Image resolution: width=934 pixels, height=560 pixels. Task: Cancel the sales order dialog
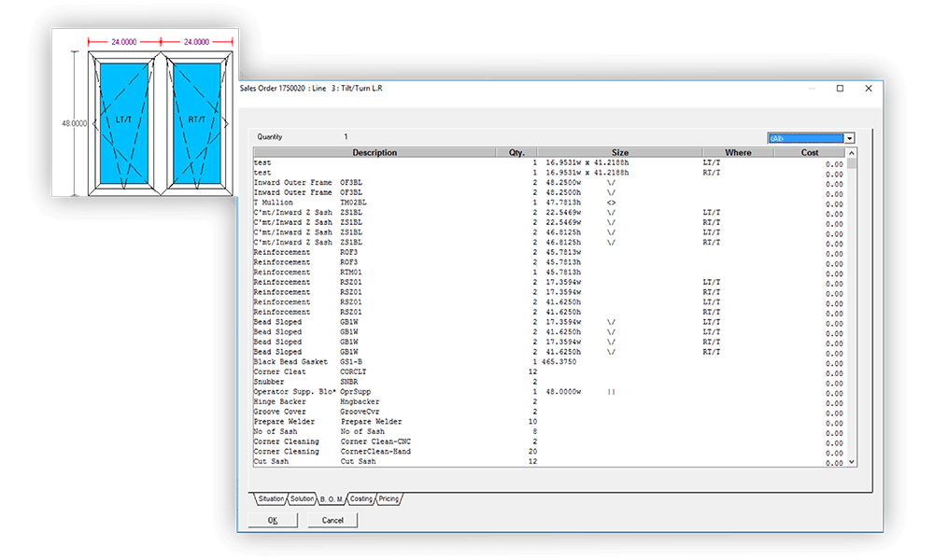click(x=332, y=520)
